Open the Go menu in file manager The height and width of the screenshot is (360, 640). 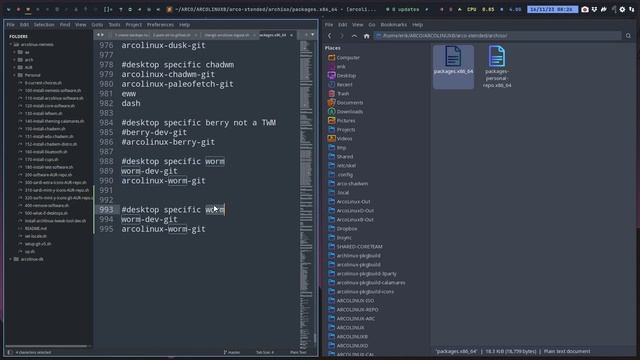point(372,25)
